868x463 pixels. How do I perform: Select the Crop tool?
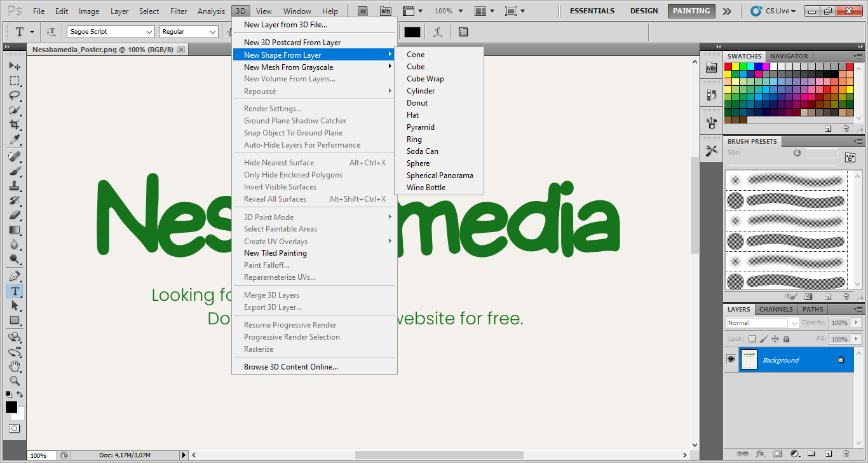[15, 125]
